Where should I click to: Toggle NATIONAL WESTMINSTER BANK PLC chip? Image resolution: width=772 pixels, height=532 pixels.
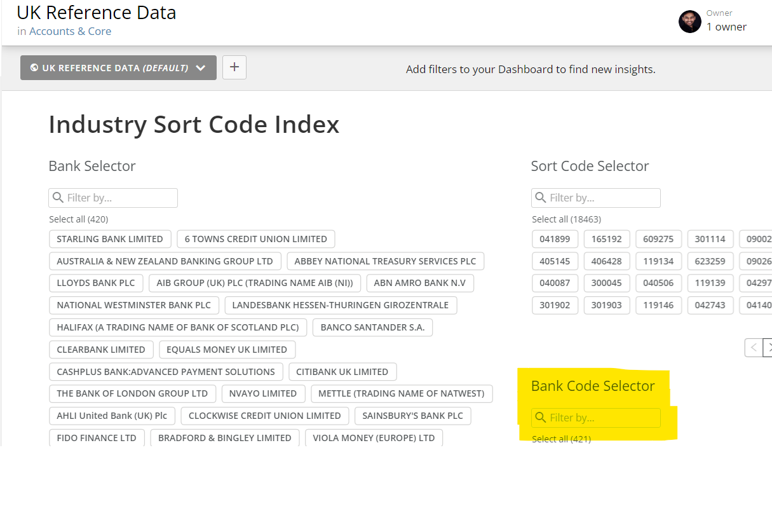tap(134, 305)
